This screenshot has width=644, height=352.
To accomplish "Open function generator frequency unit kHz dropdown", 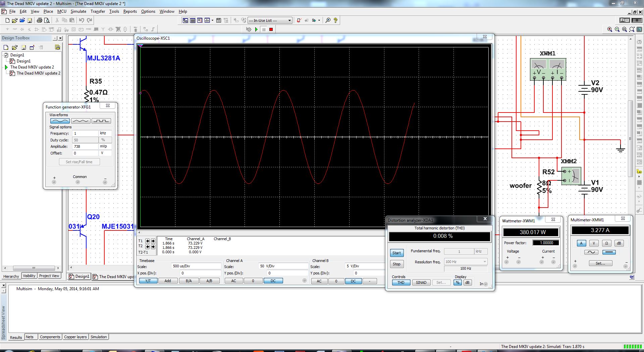I will tap(105, 133).
